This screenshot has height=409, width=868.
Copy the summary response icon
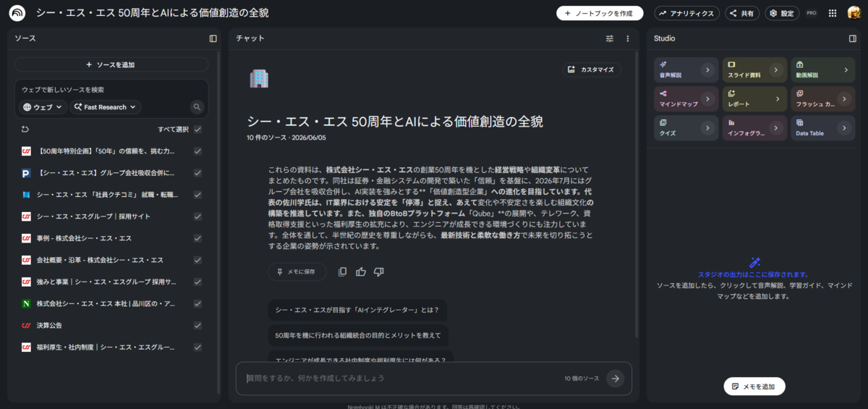[x=342, y=271]
